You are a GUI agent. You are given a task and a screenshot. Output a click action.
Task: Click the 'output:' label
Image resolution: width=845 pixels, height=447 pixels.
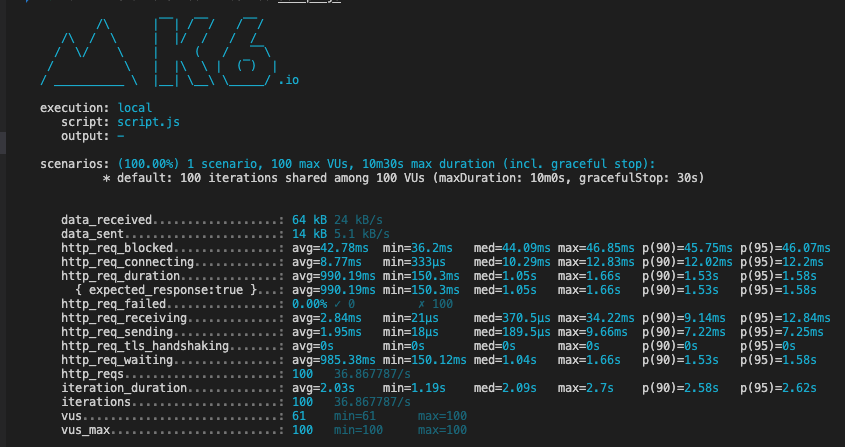pos(85,136)
